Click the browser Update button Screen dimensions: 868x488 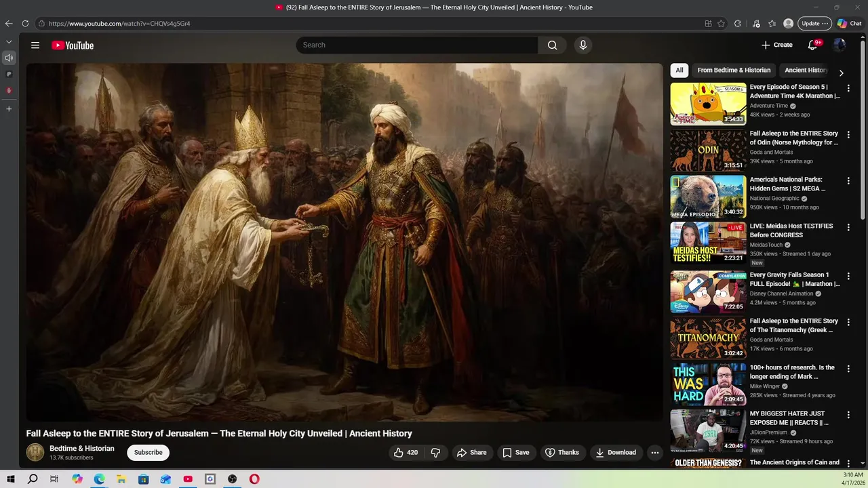[x=814, y=23]
